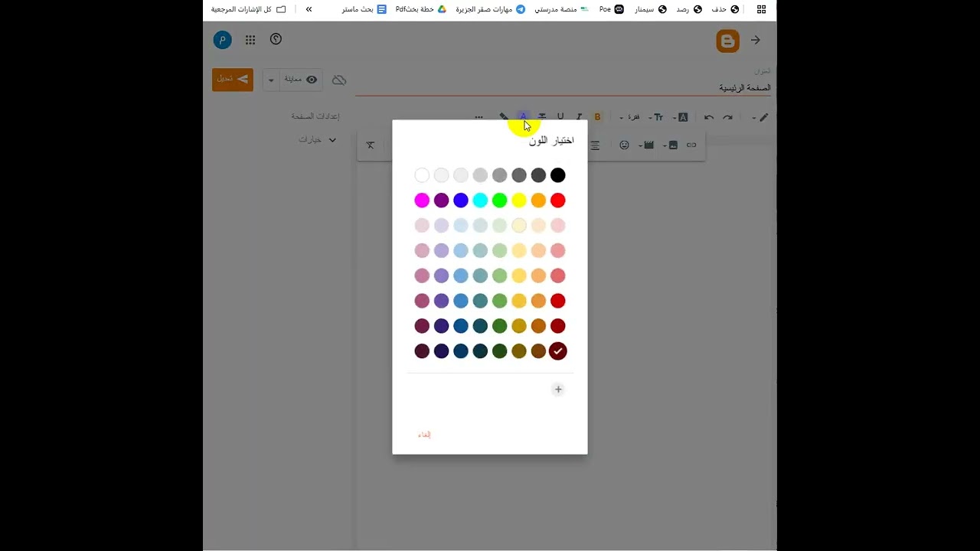Open the pencil compose mode dropdown
This screenshot has height=551, width=980.
(759, 117)
